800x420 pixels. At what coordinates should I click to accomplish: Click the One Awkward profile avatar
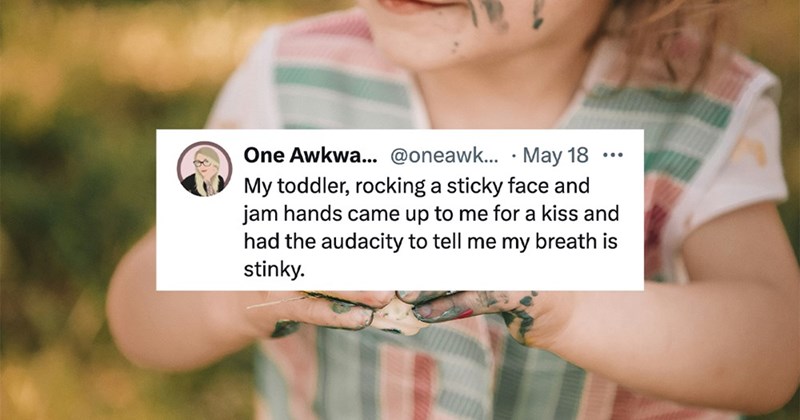coord(205,169)
